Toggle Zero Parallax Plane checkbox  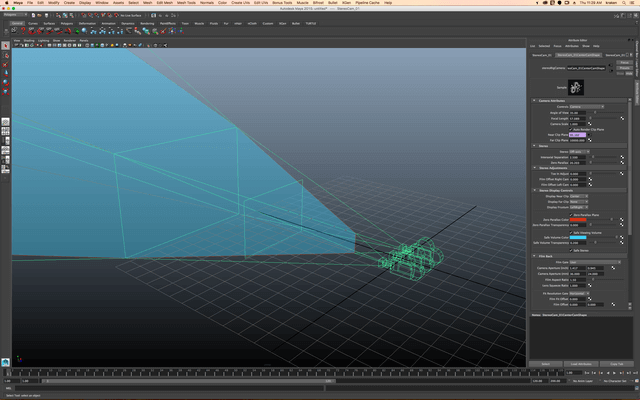[x=571, y=215]
